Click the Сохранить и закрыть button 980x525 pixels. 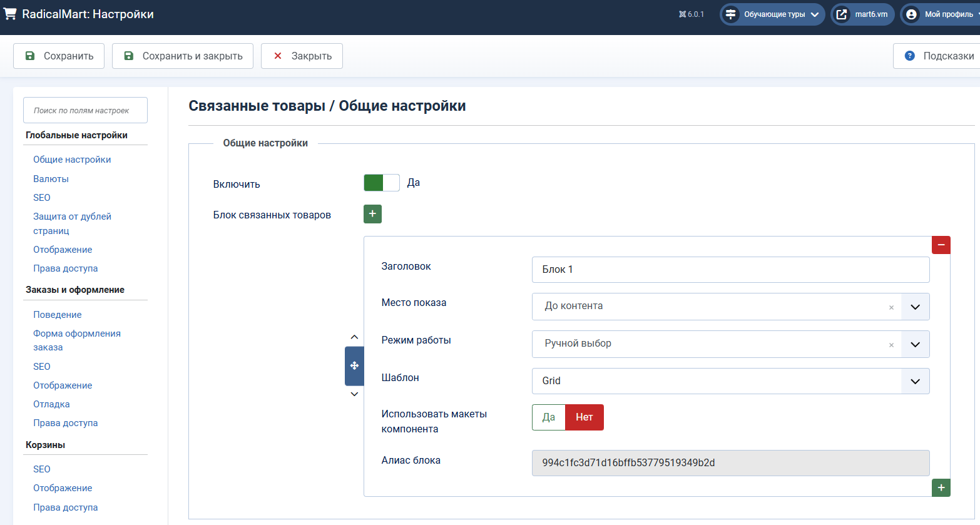(183, 56)
